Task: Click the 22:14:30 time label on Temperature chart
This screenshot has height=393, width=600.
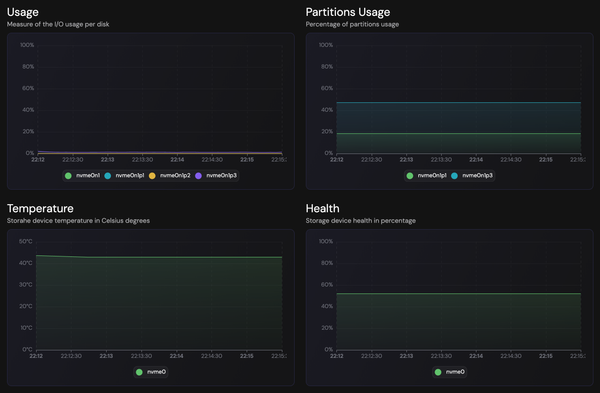Action: [x=211, y=356]
